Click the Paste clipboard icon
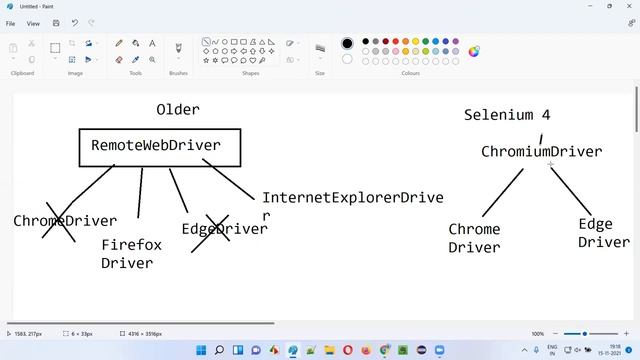The image size is (640, 360). click(13, 48)
